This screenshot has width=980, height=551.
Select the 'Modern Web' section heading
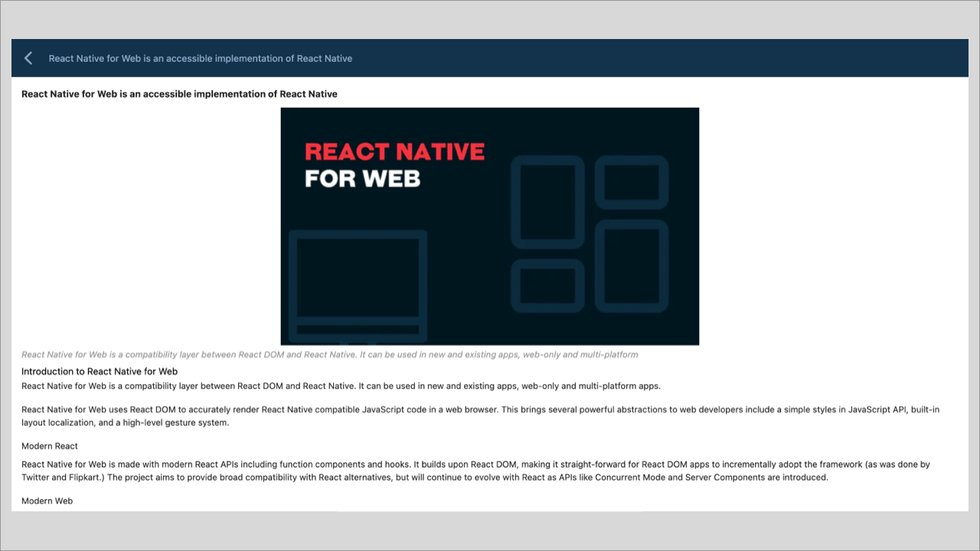[47, 501]
